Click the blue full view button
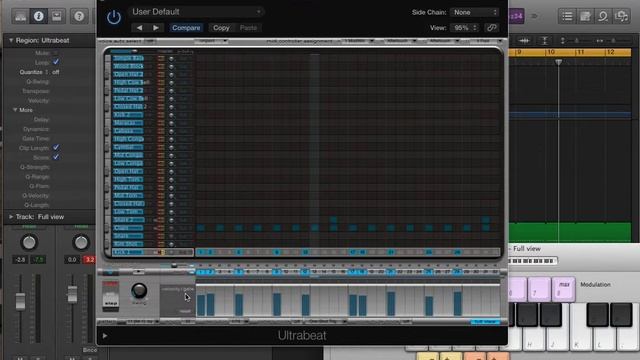This screenshot has width=640, height=360. click(x=485, y=322)
